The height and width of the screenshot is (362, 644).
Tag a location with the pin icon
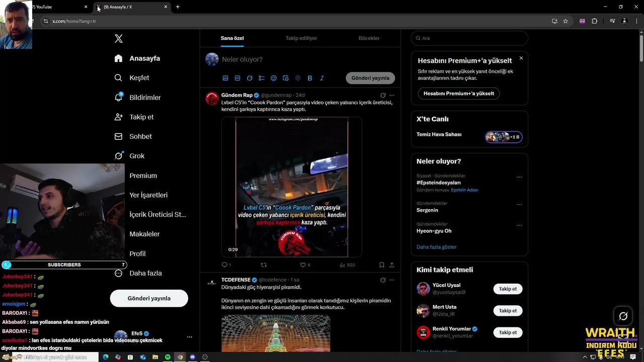pos(298,78)
